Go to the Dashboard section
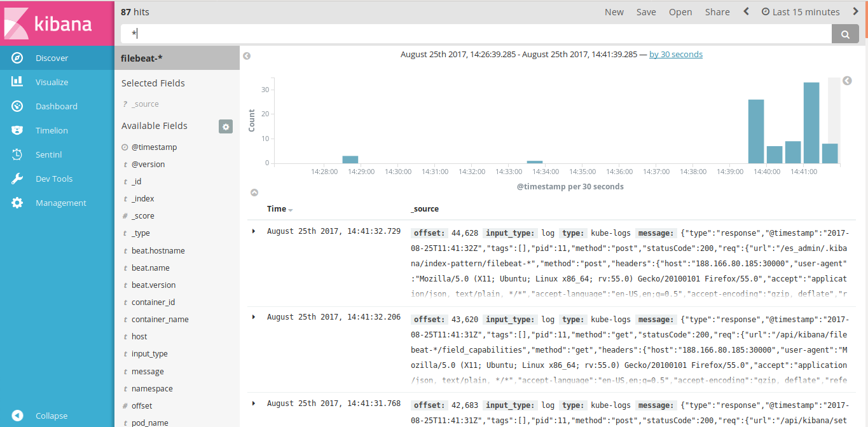The width and height of the screenshot is (868, 427). pos(57,106)
